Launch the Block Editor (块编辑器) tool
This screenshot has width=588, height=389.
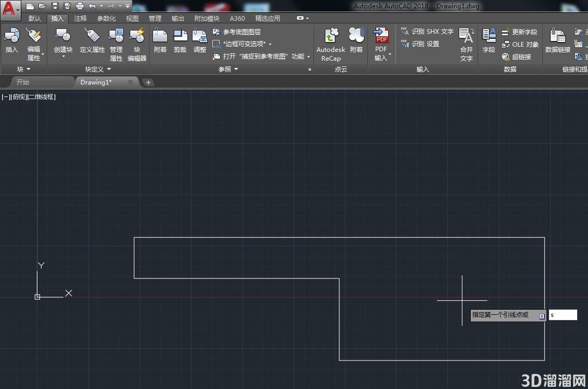(137, 44)
